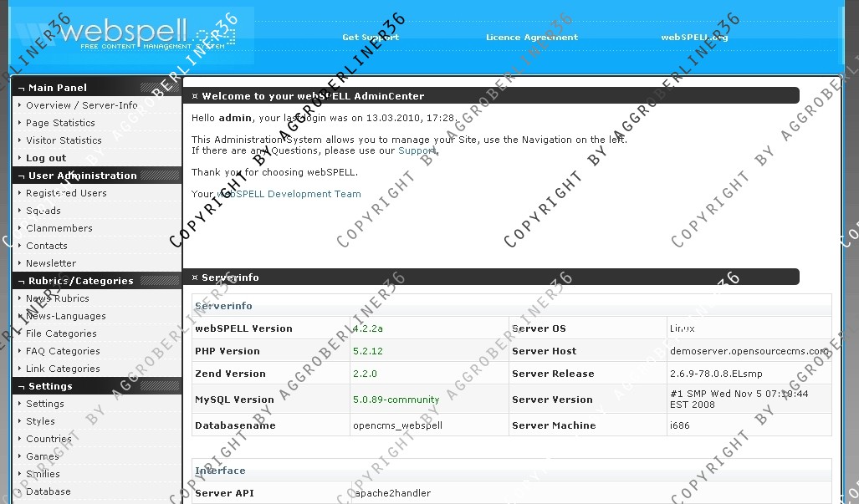The width and height of the screenshot is (859, 504).
Task: Open FAQ Categories
Action: coord(63,351)
